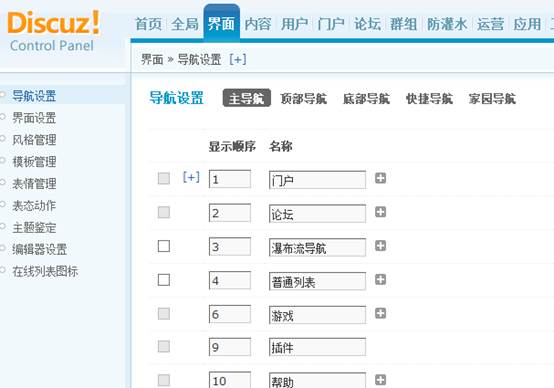Open the 论坛 top menu
The image size is (554, 388).
coord(367,24)
